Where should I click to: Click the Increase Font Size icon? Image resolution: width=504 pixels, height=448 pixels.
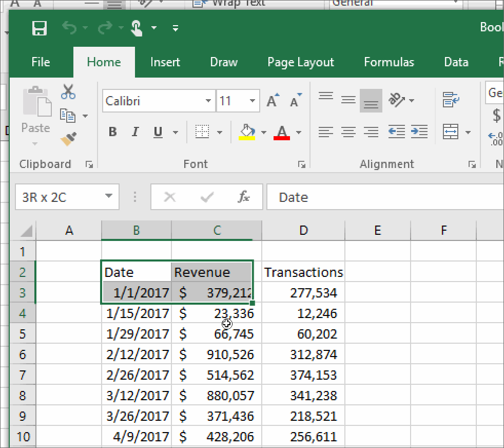point(273,100)
